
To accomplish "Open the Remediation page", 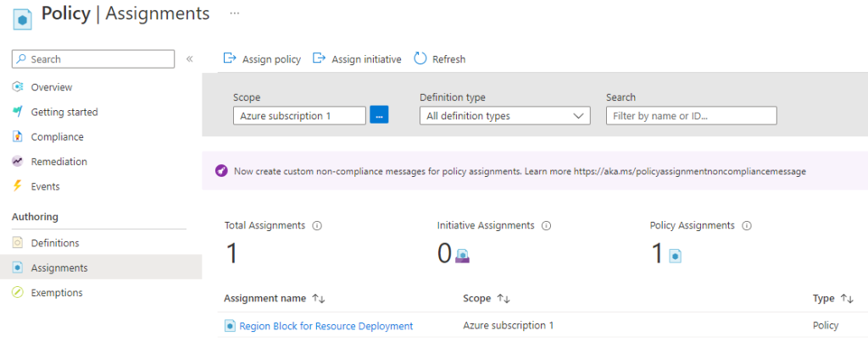I will (x=58, y=162).
